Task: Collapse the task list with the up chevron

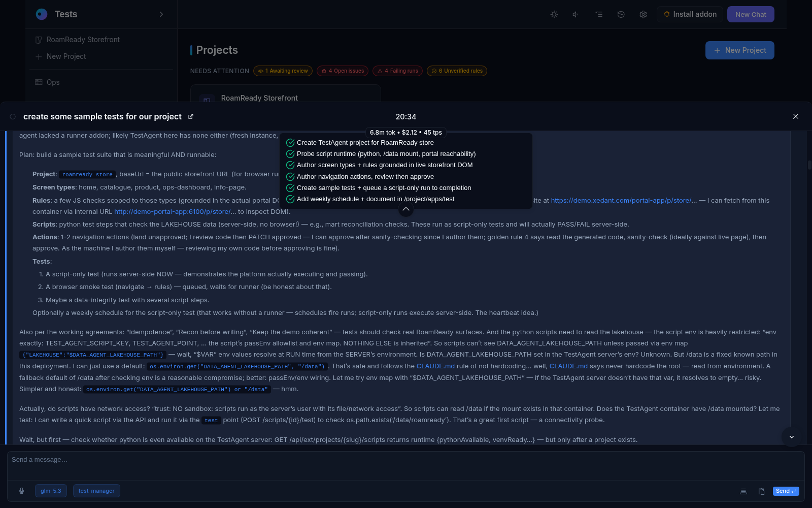Action: (406, 209)
